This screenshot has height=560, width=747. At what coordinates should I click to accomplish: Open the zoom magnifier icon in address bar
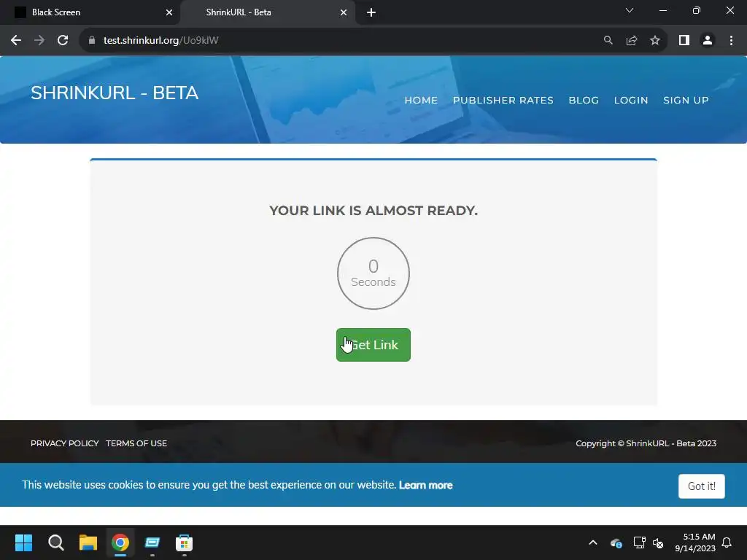pos(608,41)
